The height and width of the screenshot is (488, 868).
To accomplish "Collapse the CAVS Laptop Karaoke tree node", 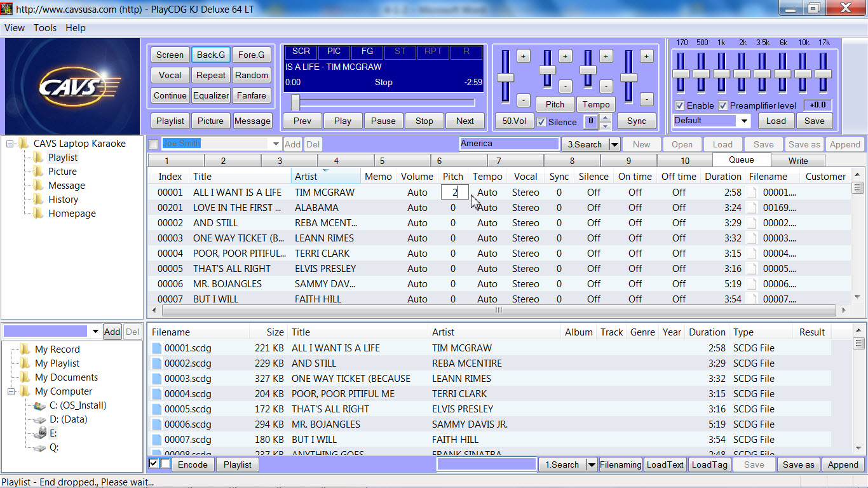I will (x=10, y=144).
